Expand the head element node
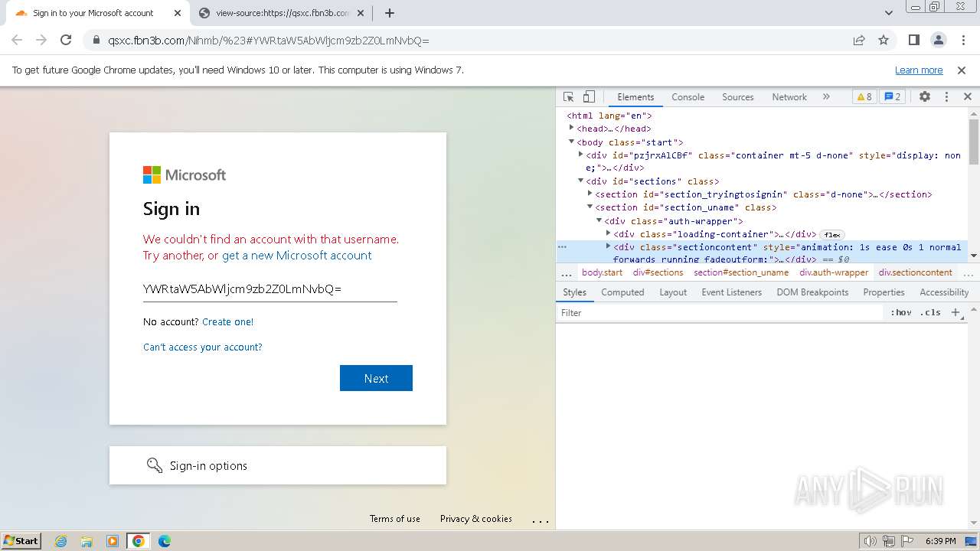980x551 pixels. point(571,128)
